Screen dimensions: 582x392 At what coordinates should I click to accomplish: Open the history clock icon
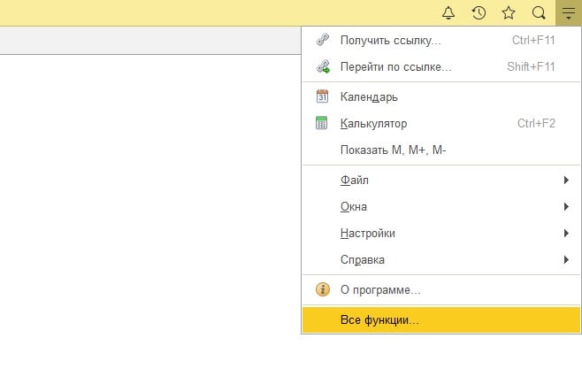pyautogui.click(x=479, y=12)
